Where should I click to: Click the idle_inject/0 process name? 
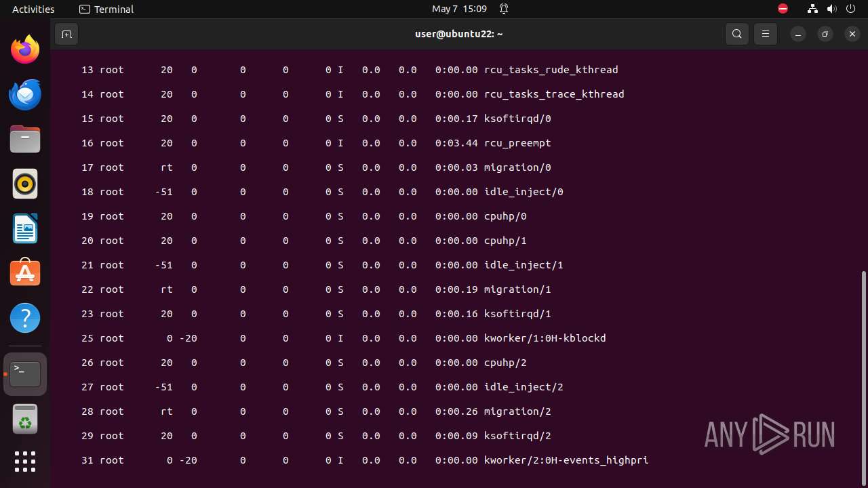[524, 192]
